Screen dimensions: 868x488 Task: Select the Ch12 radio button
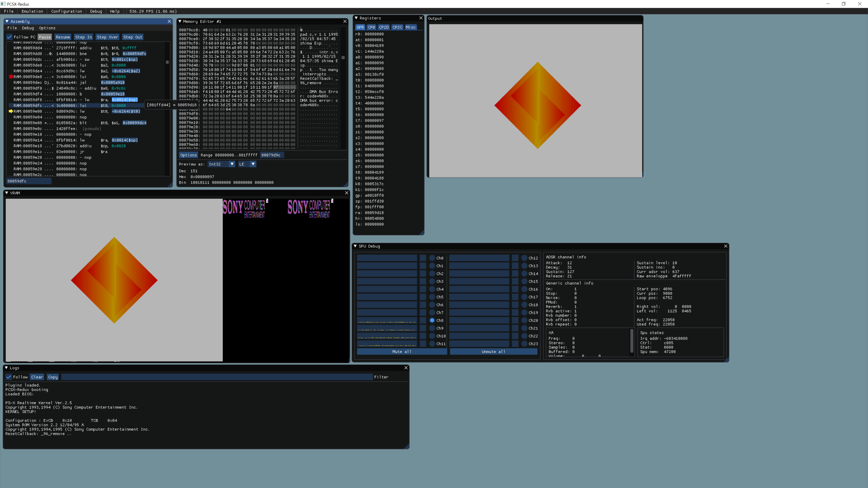tap(524, 258)
